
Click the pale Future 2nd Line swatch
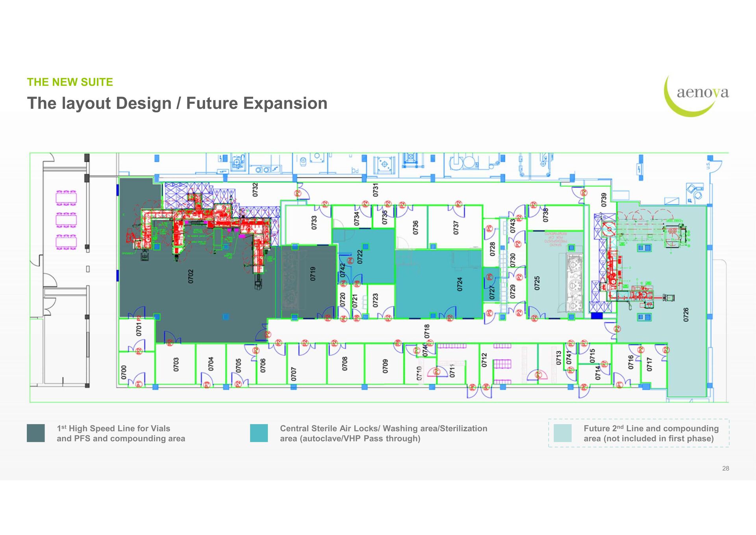coord(562,433)
